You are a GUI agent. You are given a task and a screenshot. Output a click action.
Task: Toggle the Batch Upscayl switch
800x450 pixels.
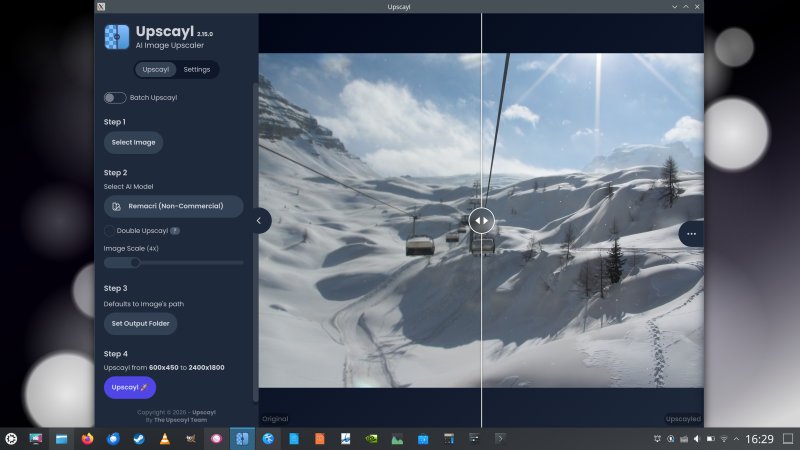click(115, 97)
